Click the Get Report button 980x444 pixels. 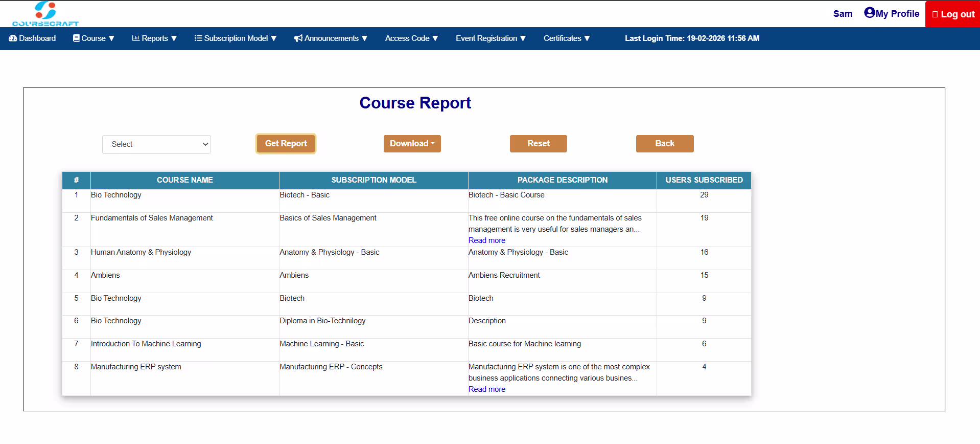point(286,144)
